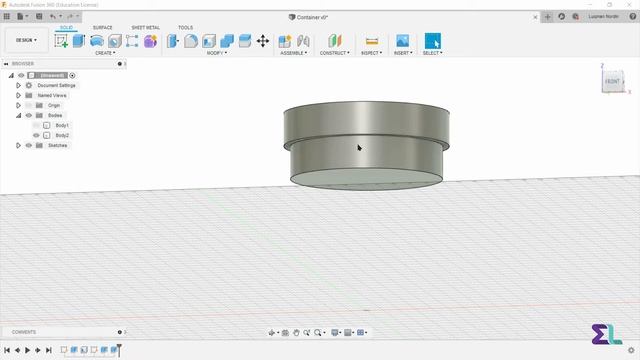Open the Modify dropdown menu

click(x=217, y=53)
